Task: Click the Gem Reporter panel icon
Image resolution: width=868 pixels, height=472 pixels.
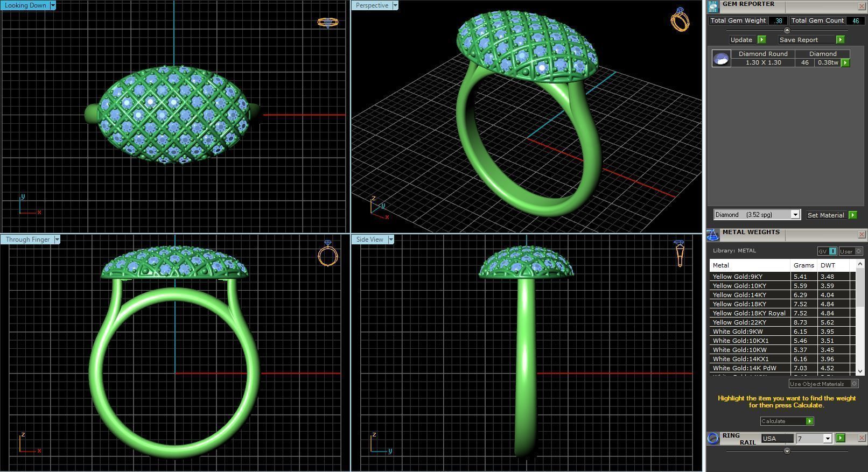Action: coord(713,6)
